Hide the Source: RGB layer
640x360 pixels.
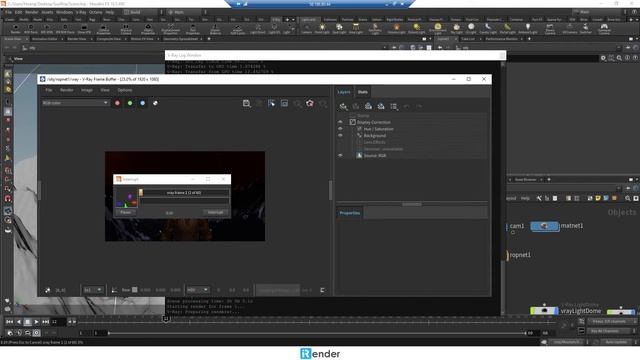340,156
